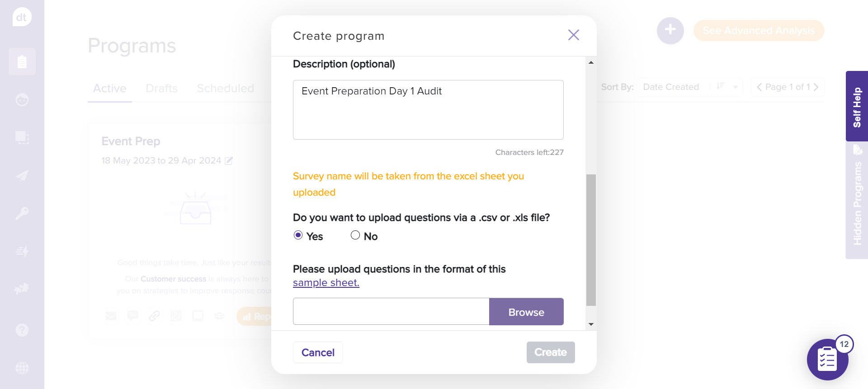Viewport: 868px width, 389px height.
Task: Click the programs clipboard sidebar icon
Action: [22, 62]
